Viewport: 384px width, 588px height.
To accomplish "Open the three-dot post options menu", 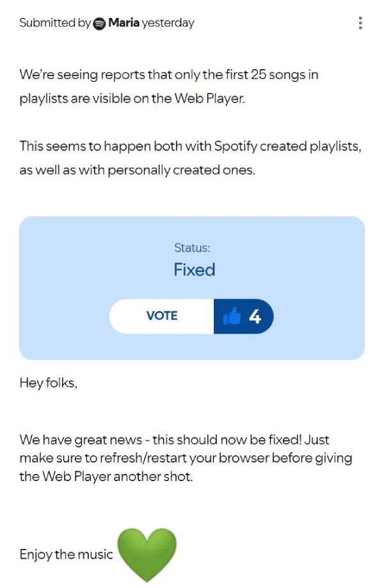I will point(360,23).
